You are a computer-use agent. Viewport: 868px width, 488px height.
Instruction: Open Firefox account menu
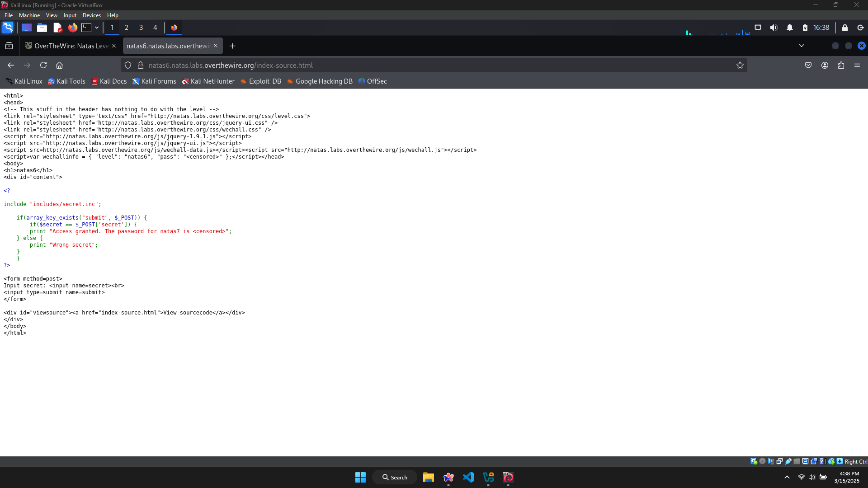(x=825, y=65)
